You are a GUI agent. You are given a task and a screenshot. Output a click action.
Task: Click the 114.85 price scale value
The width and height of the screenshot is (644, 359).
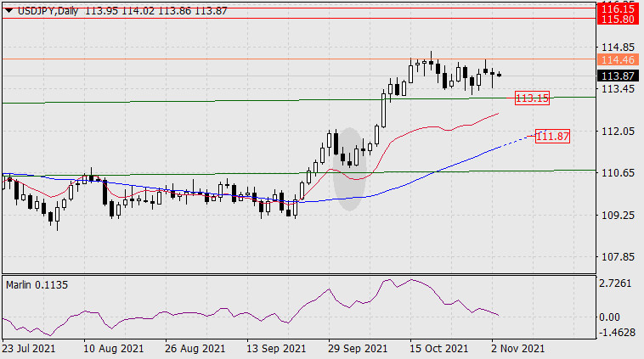[618, 48]
